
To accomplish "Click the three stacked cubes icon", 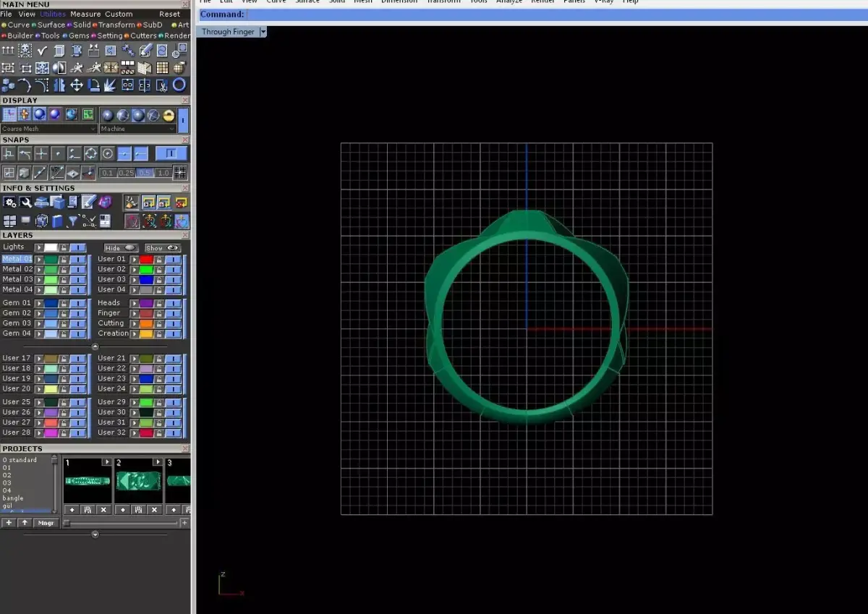I will 7,85.
